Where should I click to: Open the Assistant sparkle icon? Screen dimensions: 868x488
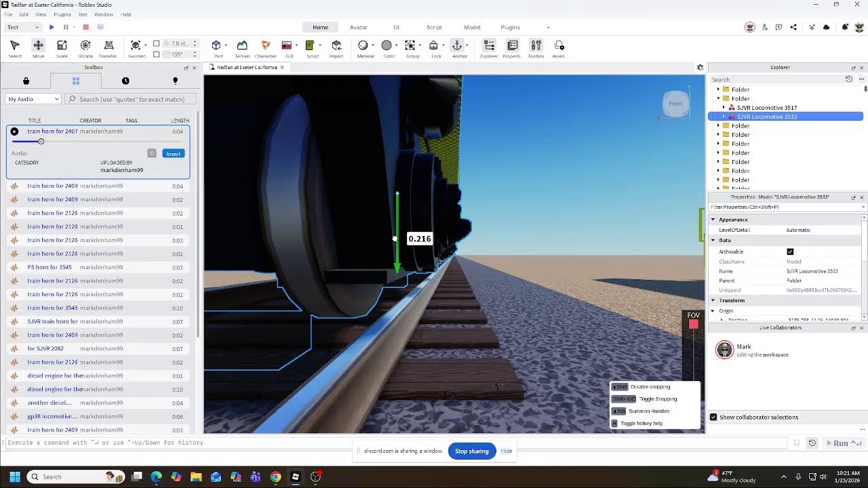tap(812, 27)
